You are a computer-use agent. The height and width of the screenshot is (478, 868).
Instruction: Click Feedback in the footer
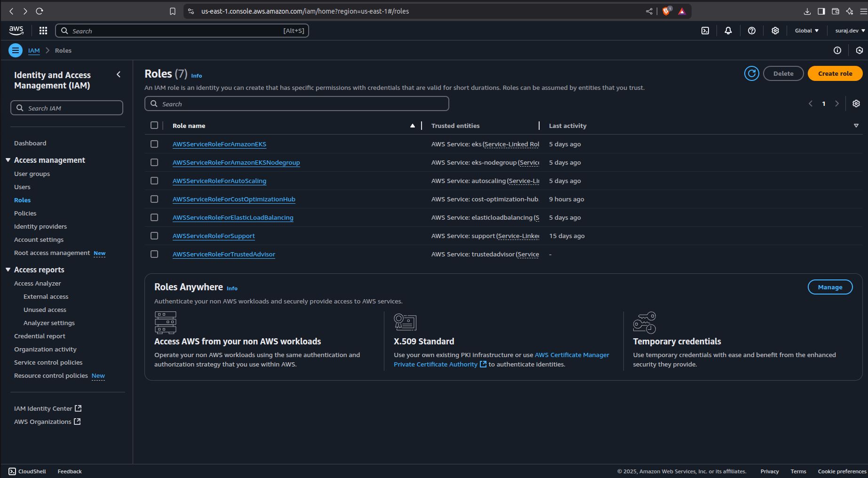(x=70, y=471)
